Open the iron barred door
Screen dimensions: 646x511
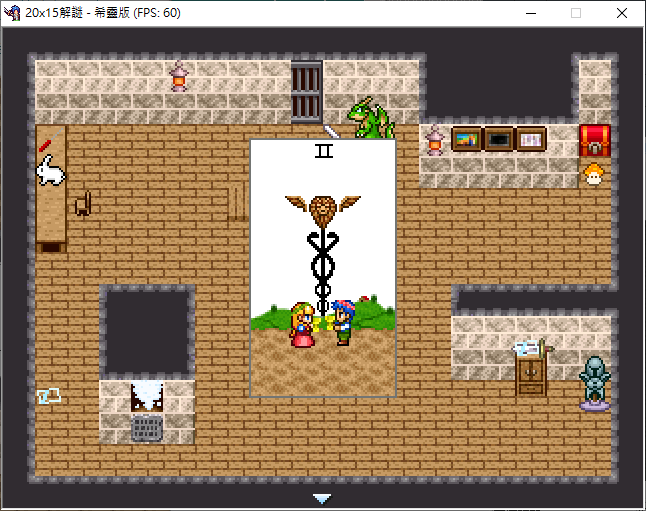pyautogui.click(x=307, y=91)
